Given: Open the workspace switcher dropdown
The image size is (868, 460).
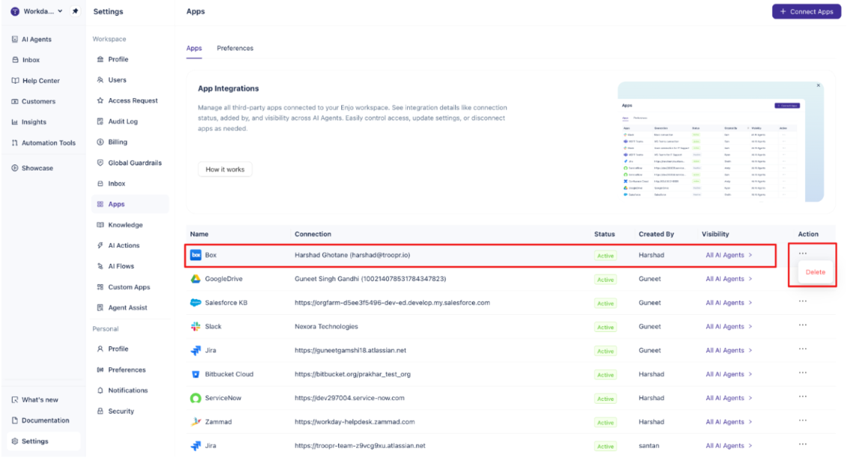Looking at the screenshot, I should pyautogui.click(x=37, y=11).
